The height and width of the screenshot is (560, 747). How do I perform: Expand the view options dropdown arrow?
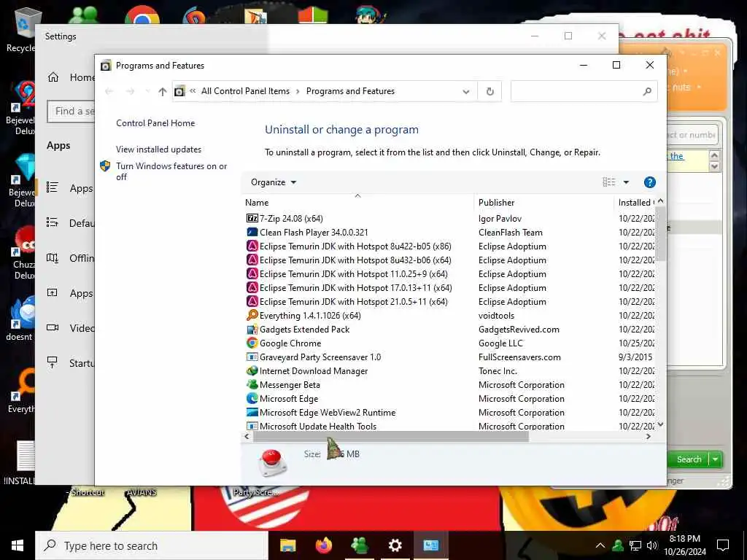point(626,182)
